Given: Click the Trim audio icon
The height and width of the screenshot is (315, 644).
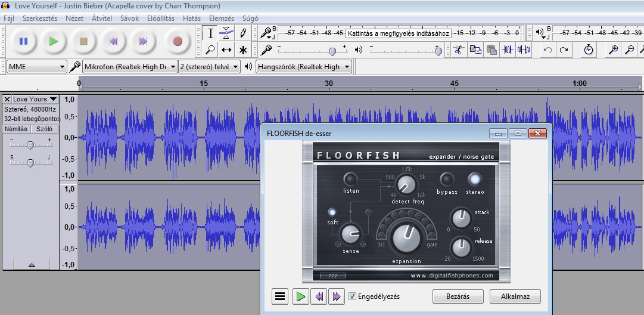Looking at the screenshot, I should coord(508,50).
